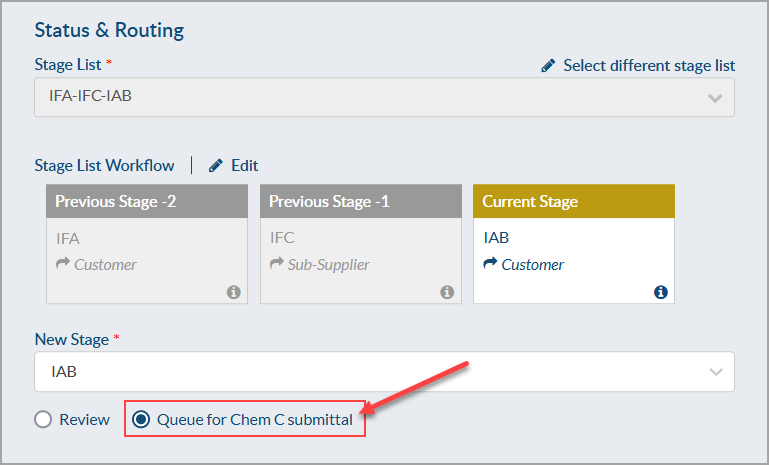This screenshot has width=769, height=465.
Task: Open info icon on Previous Stage -1 card
Action: click(447, 292)
